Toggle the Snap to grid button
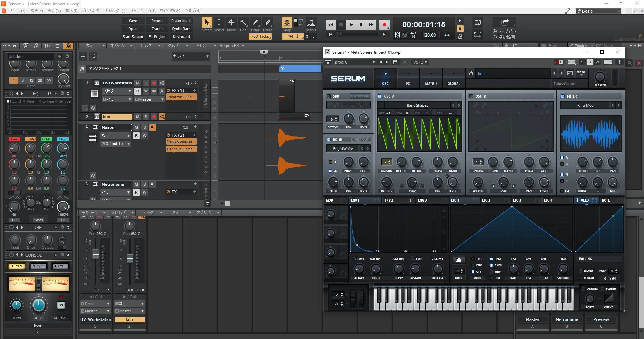Viewport: 644px width, 339px height. (287, 22)
